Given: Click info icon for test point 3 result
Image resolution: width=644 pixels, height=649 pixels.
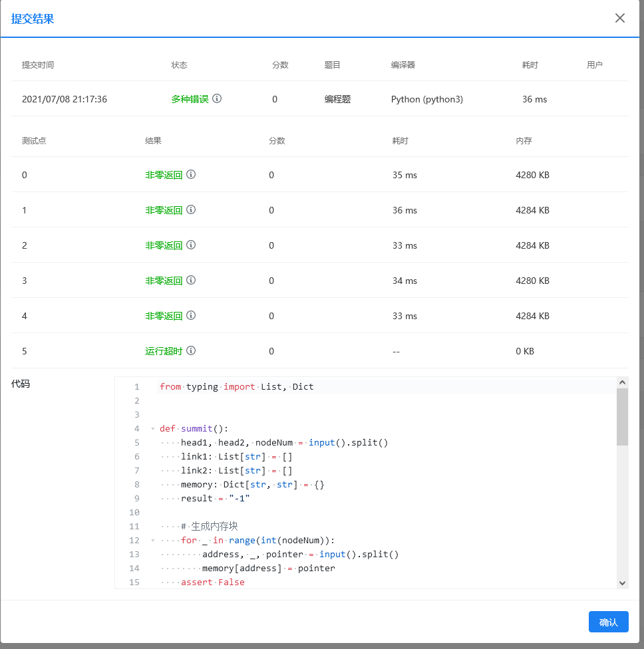Looking at the screenshot, I should coord(191,280).
